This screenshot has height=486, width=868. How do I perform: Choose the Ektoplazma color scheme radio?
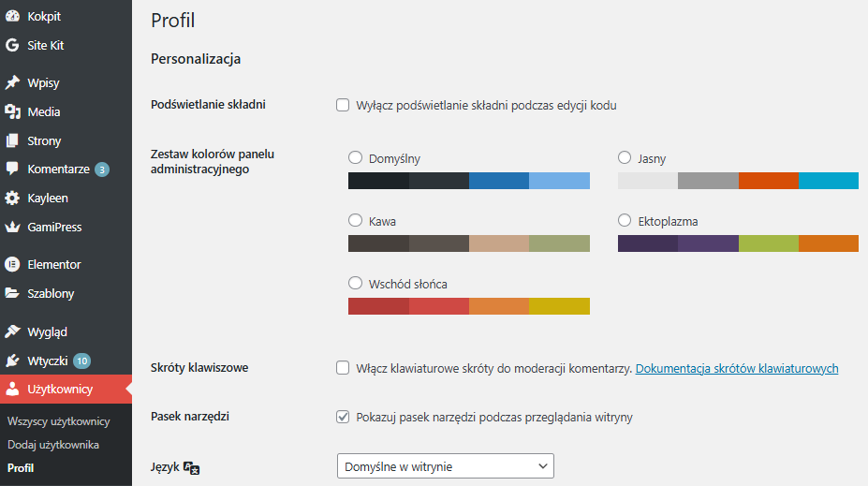[625, 221]
